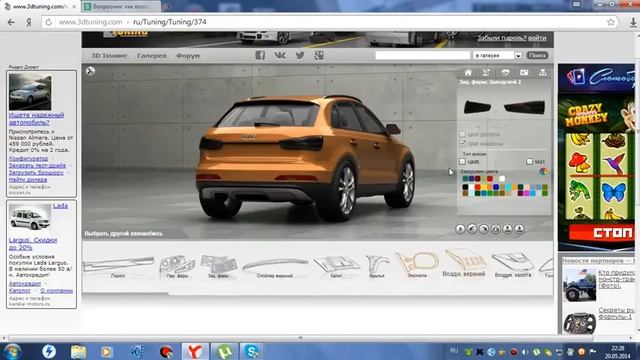Select the Крылья fenders part
This screenshot has width=640, height=360.
tap(377, 266)
